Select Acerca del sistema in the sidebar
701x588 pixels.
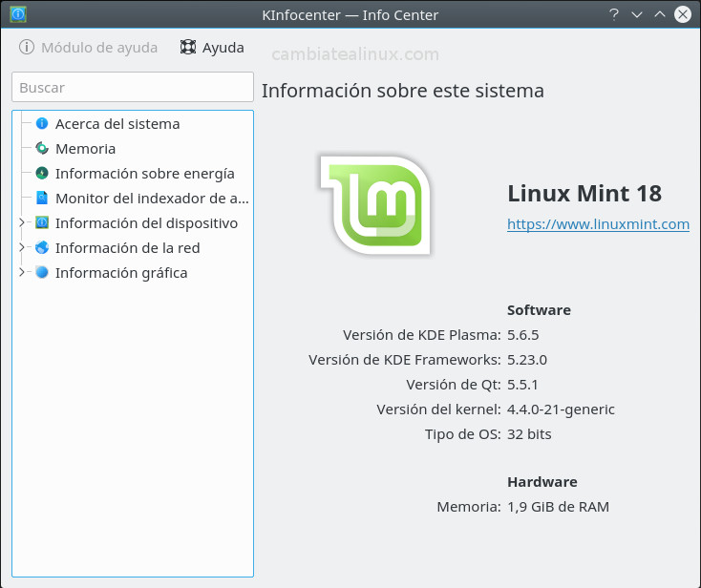point(117,124)
